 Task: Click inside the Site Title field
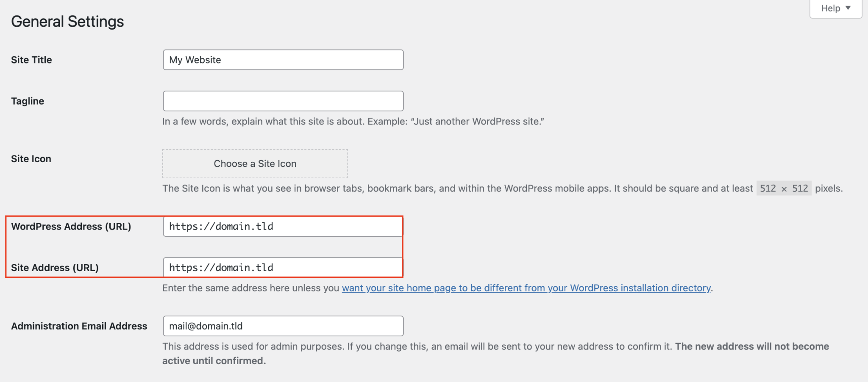point(283,60)
